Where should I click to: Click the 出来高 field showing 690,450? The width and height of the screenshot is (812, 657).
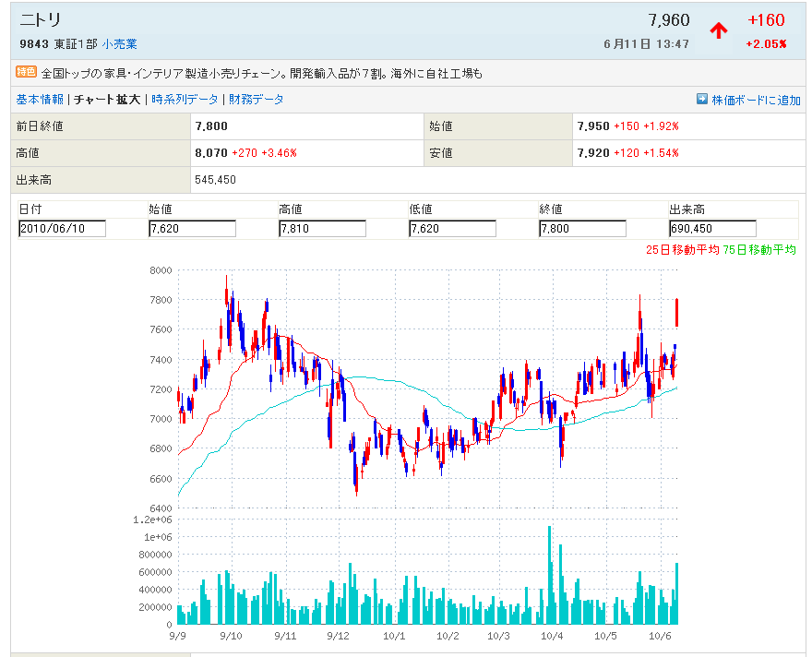coord(712,229)
